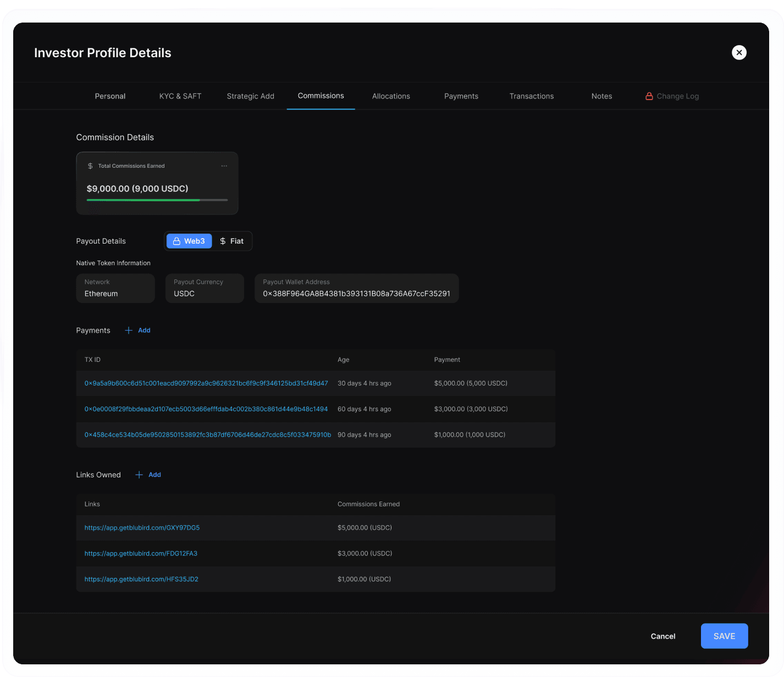The image size is (784, 677).
Task: Select the Web3 payout option
Action: pyautogui.click(x=189, y=241)
